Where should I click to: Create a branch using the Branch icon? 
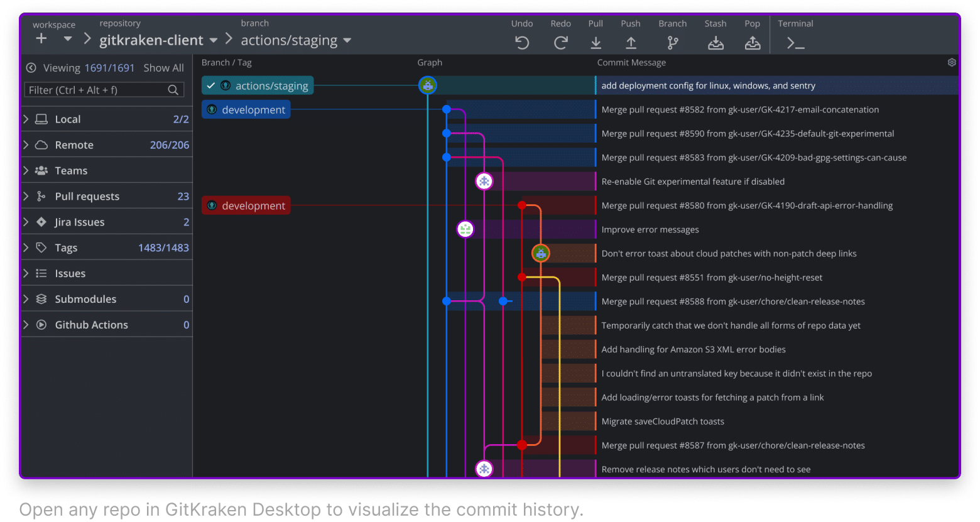(x=672, y=43)
